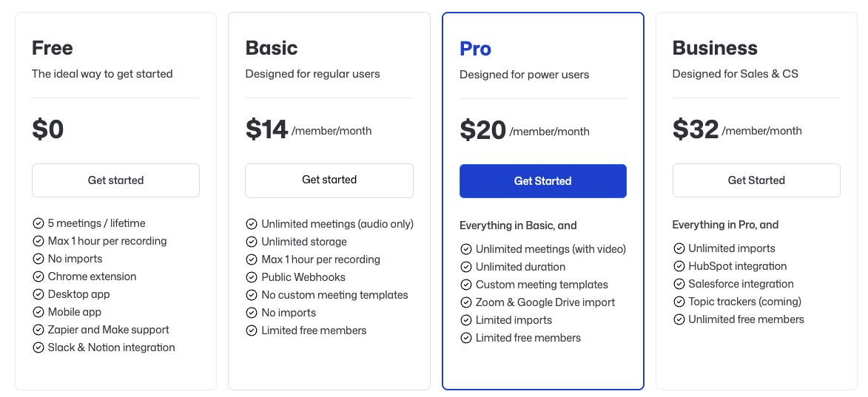This screenshot has height=397, width=868.
Task: Click checkmark icon next to Desktop app
Action: click(x=38, y=294)
